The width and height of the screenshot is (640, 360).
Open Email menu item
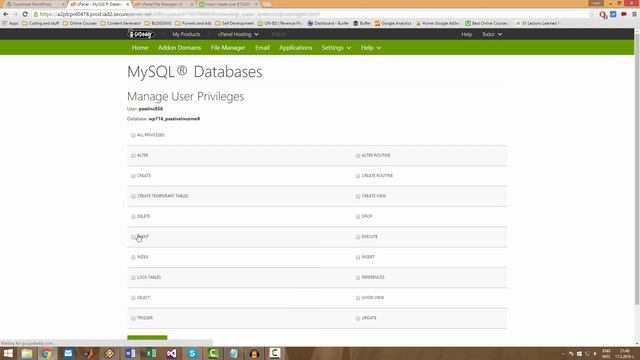262,48
